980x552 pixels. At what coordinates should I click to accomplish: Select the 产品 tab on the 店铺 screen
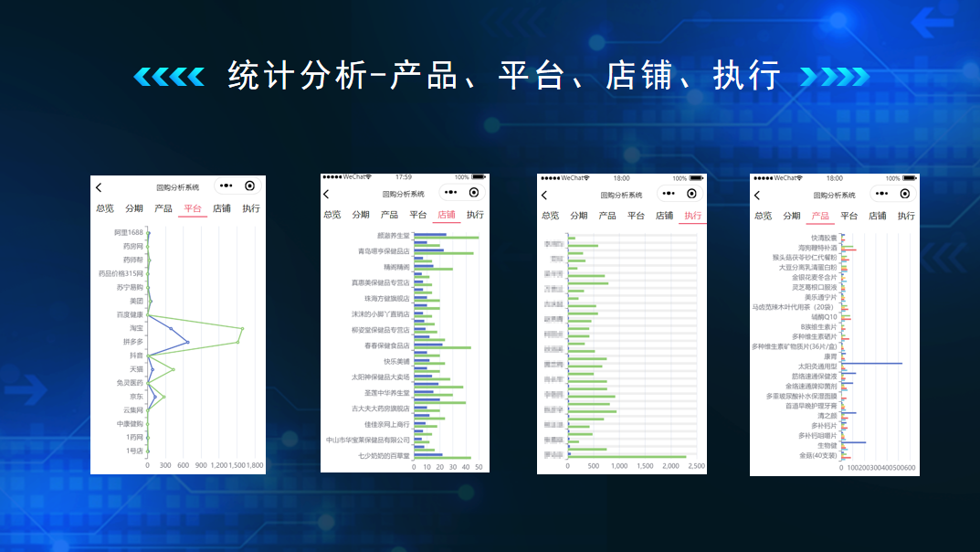[x=388, y=213]
